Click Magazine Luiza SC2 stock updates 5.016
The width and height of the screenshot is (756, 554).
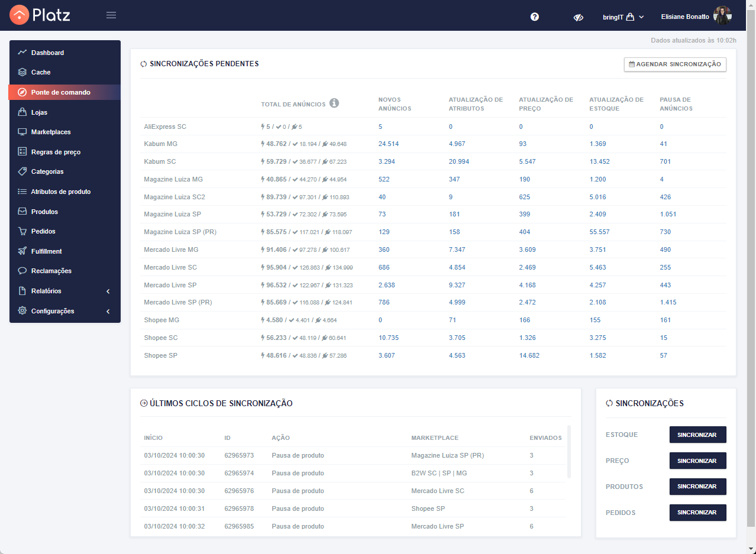(x=598, y=197)
